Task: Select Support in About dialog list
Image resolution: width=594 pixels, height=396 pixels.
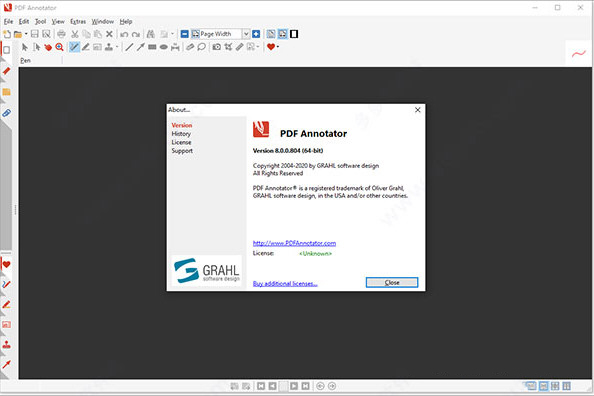Action: click(x=182, y=151)
